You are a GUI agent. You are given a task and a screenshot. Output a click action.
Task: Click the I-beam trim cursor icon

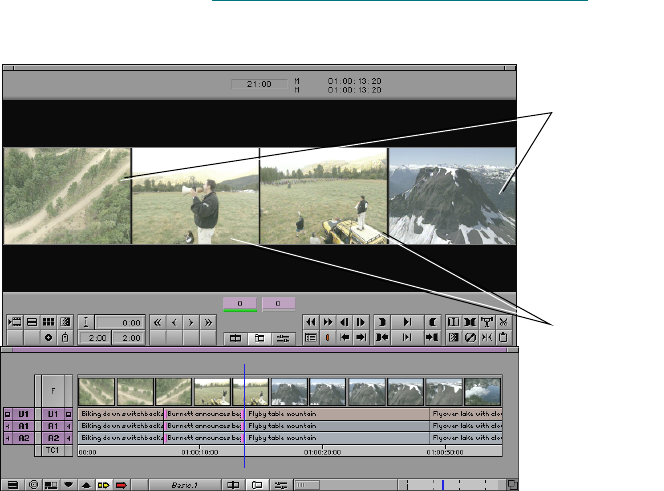(x=86, y=322)
